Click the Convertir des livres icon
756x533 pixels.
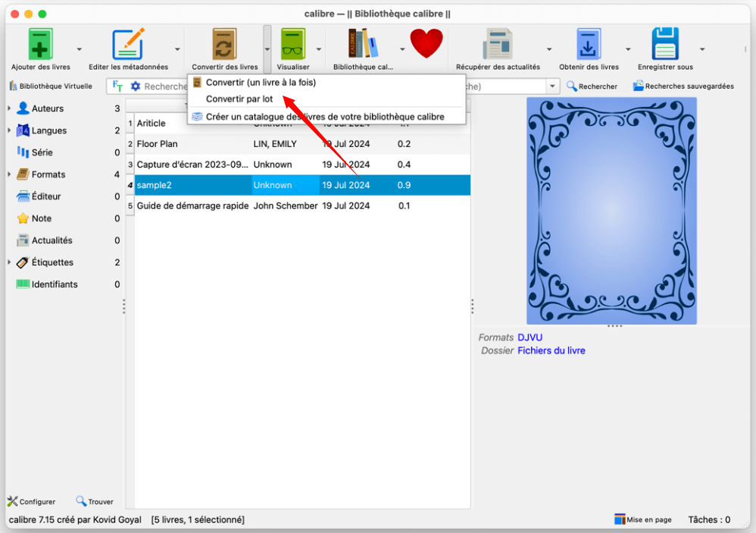tap(225, 45)
